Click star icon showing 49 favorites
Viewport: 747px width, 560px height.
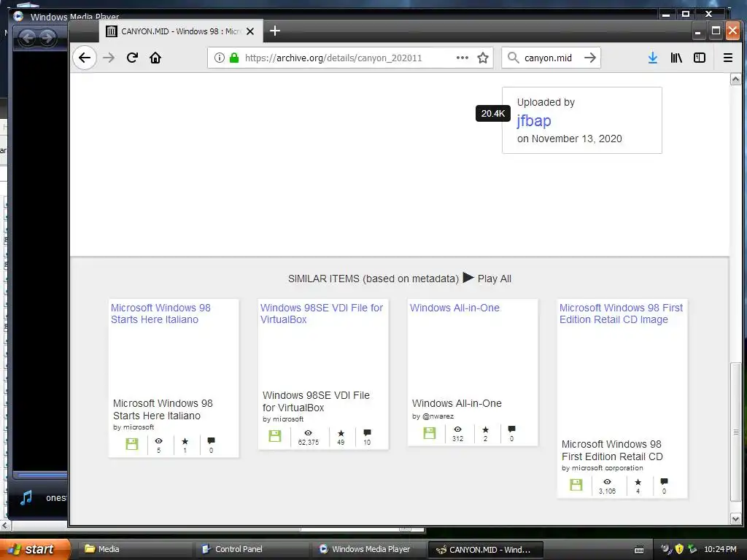point(341,433)
